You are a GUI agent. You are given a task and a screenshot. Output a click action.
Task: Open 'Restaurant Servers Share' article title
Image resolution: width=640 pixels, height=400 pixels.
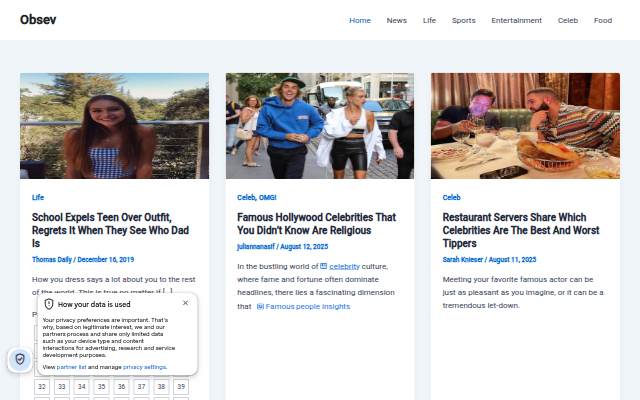point(521,230)
